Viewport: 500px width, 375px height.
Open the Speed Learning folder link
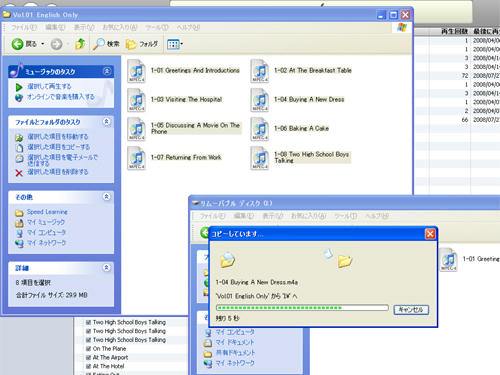tap(47, 212)
